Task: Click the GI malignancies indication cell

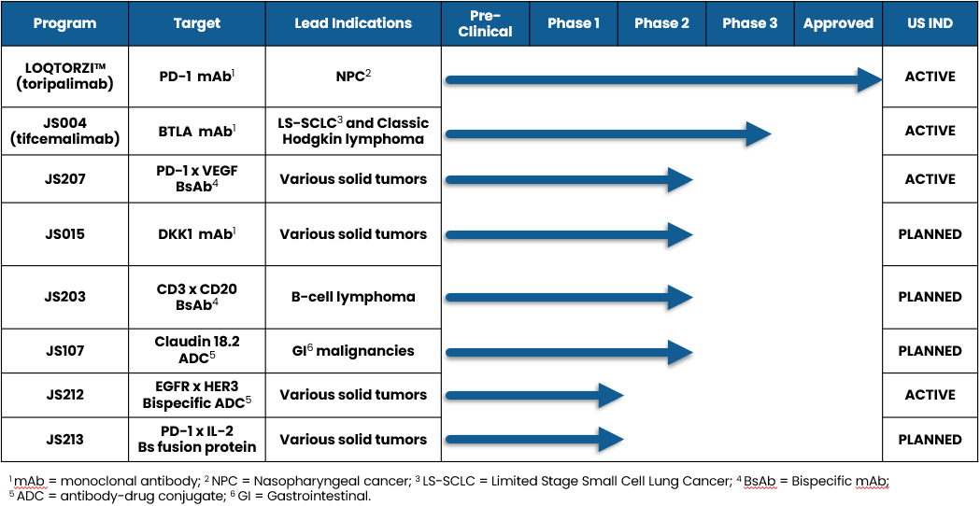Action: pyautogui.click(x=353, y=351)
